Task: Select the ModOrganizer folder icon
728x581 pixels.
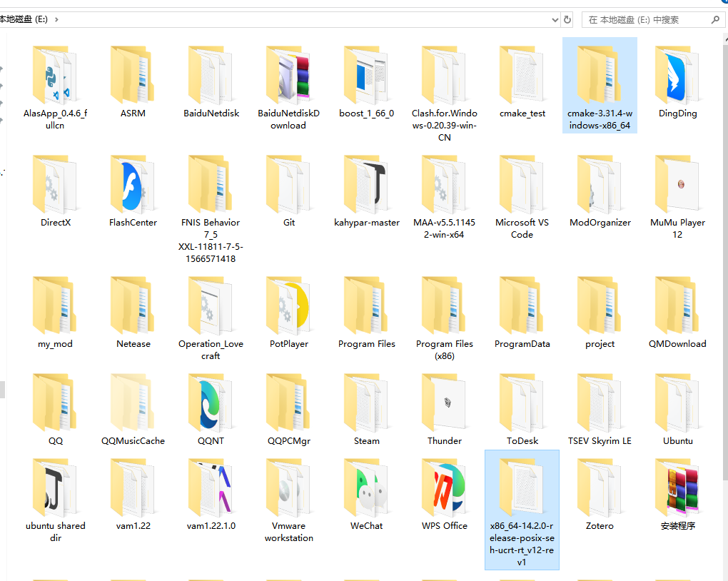Action: coord(600,184)
